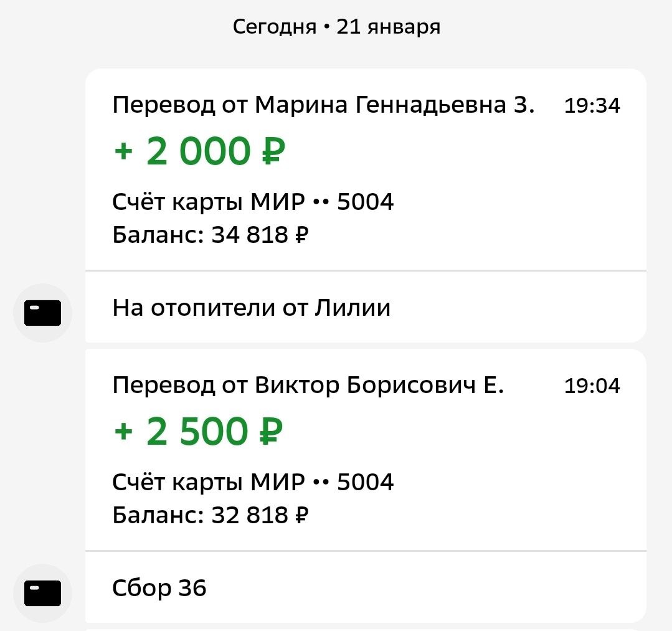Open the transfer from Марина Геннадьевна З.
This screenshot has height=631, width=672.
323,105
